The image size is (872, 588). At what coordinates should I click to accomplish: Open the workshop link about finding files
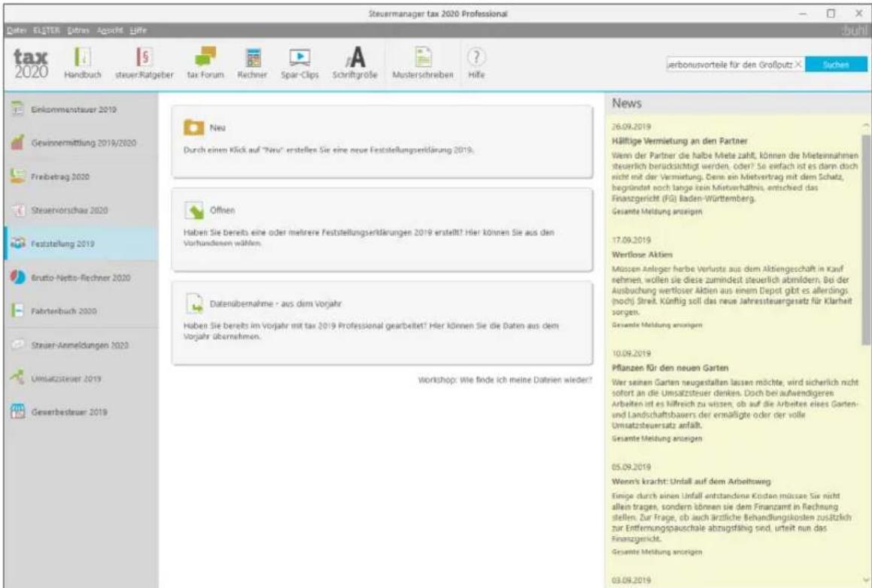505,380
